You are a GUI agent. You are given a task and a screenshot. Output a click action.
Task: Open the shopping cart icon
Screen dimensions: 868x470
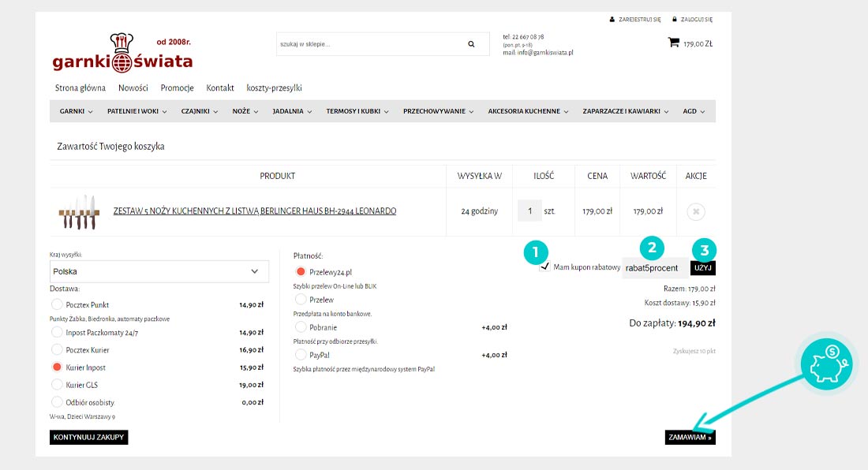(674, 42)
